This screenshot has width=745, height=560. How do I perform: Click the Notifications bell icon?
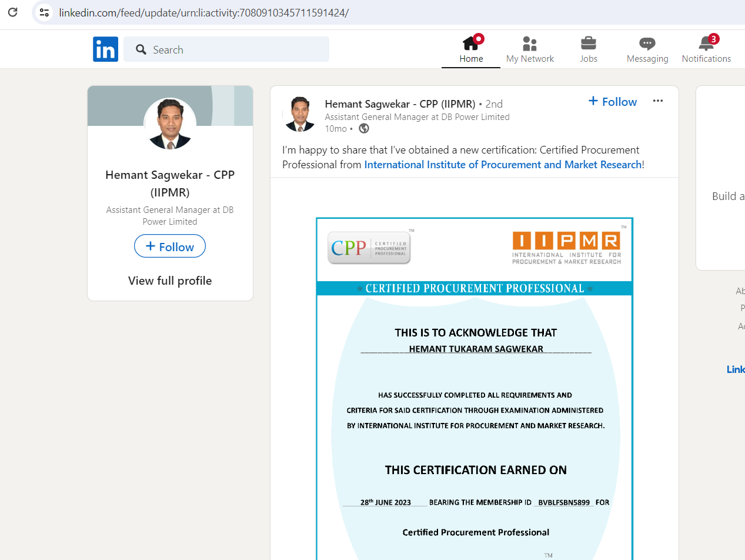click(x=706, y=44)
